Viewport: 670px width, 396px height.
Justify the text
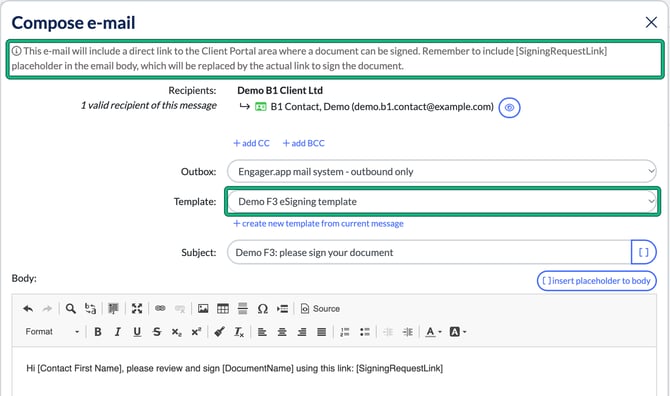(x=322, y=332)
